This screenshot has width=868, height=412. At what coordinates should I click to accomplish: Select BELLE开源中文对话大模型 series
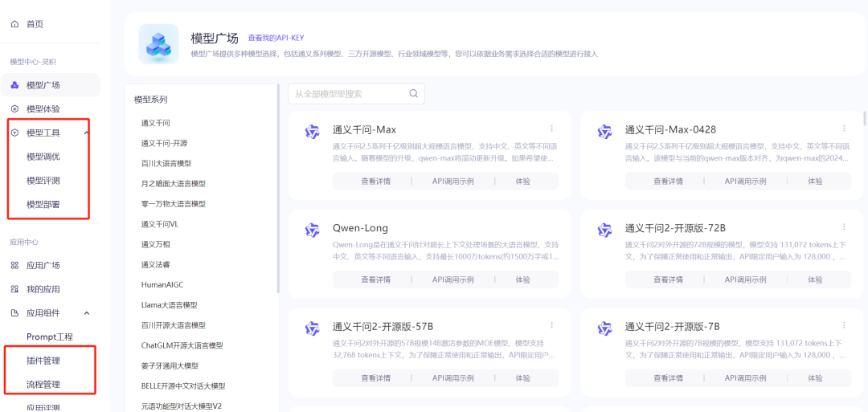(183, 386)
